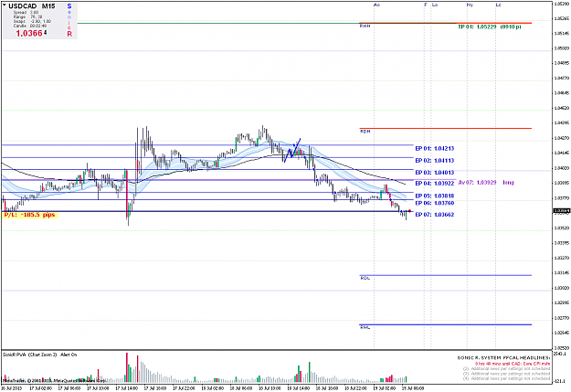Image resolution: width=571 pixels, height=392 pixels.
Task: Select the orange RDH level line
Action: click(445, 128)
